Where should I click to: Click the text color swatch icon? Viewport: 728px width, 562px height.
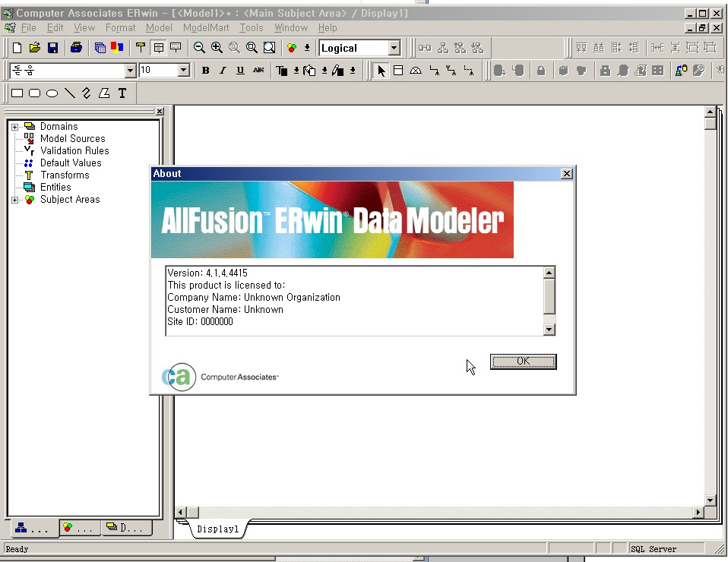coord(282,71)
